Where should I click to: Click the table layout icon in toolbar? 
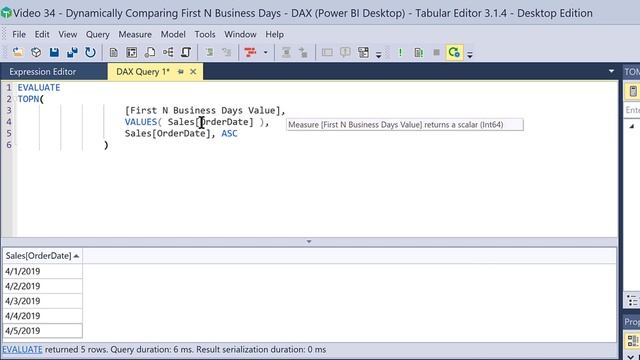point(131,52)
